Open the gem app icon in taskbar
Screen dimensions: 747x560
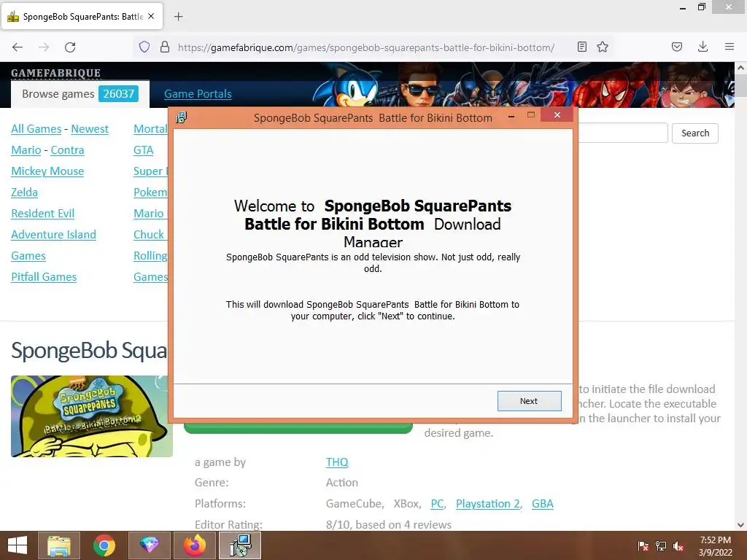point(149,545)
